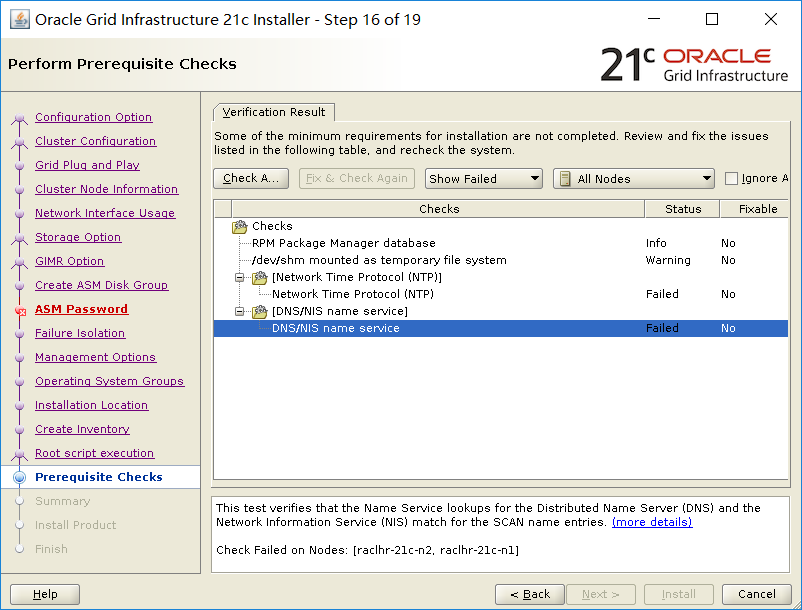Open the more details link

[652, 522]
